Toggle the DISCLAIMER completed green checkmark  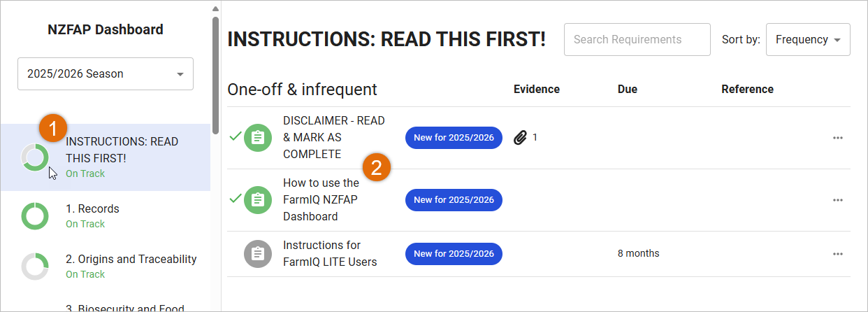pos(235,136)
